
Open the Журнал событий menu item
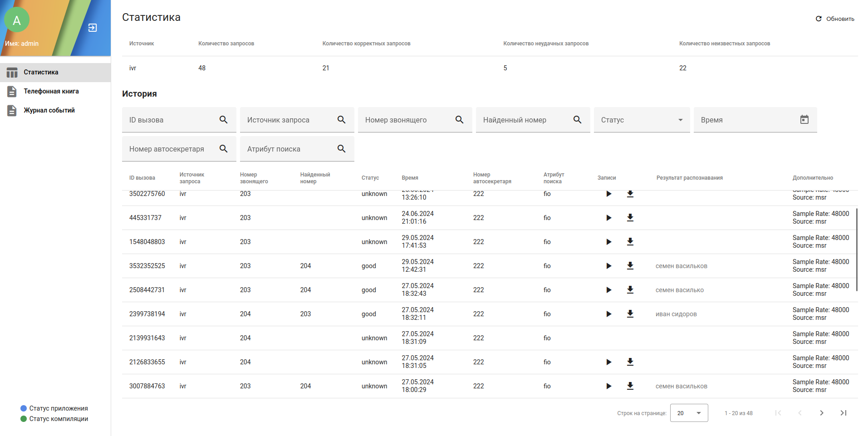(49, 110)
